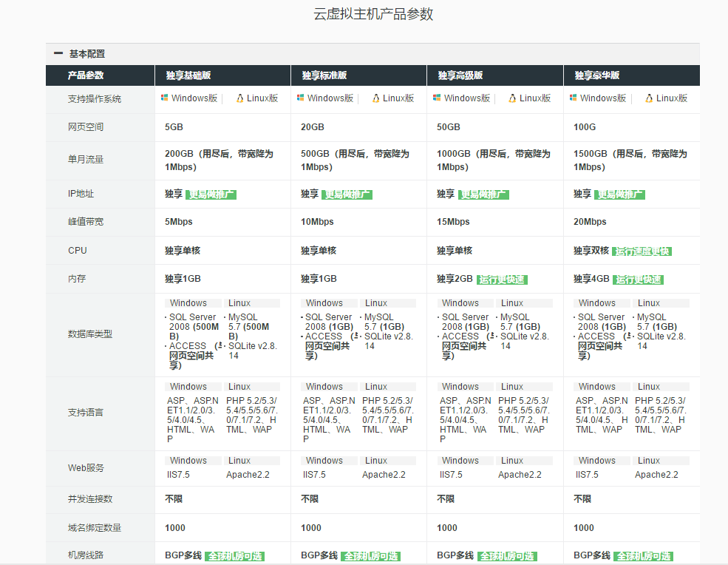Viewport: 728px width, 565px height.
Task: Click 1000 domain count in 独享豪华版 column
Action: coord(584,528)
